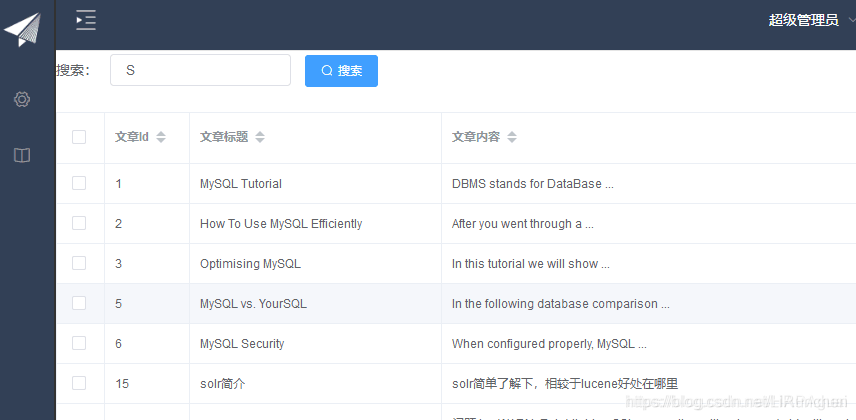Click the paper plane logo
856x420 pixels.
tap(22, 29)
